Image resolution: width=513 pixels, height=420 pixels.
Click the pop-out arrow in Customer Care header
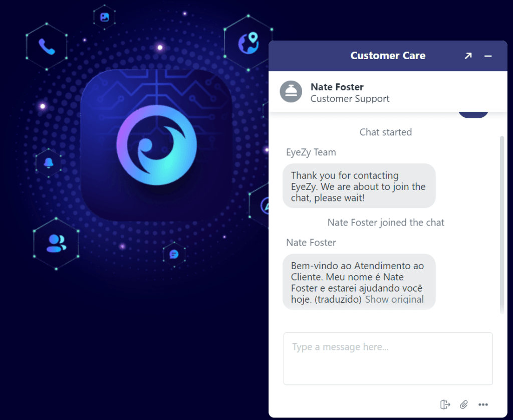tap(468, 56)
